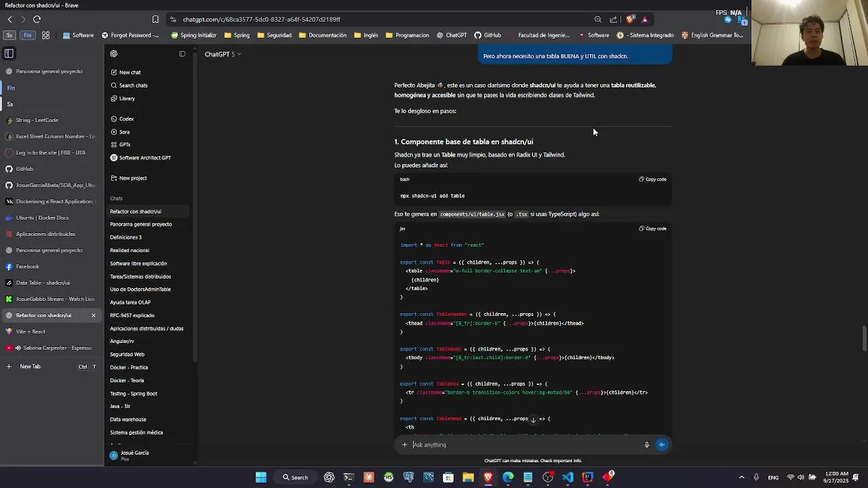Create a New project
Viewport: 868px width, 488px height.
133,178
